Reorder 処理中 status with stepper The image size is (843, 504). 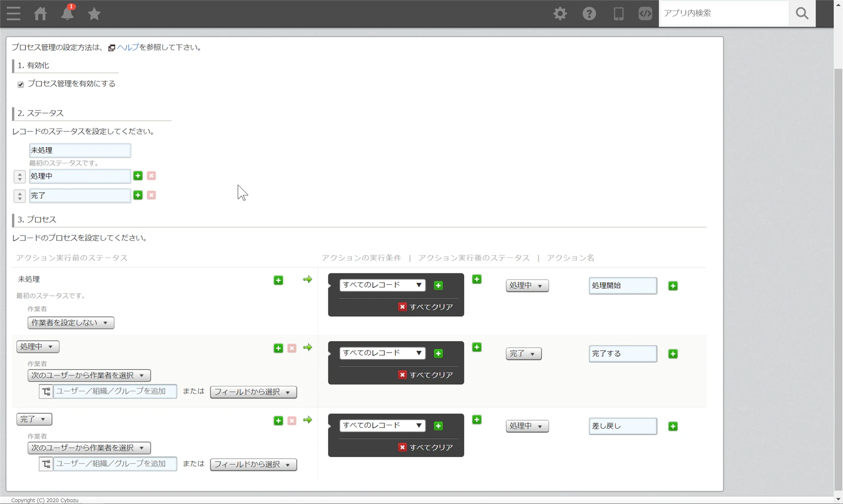click(19, 176)
